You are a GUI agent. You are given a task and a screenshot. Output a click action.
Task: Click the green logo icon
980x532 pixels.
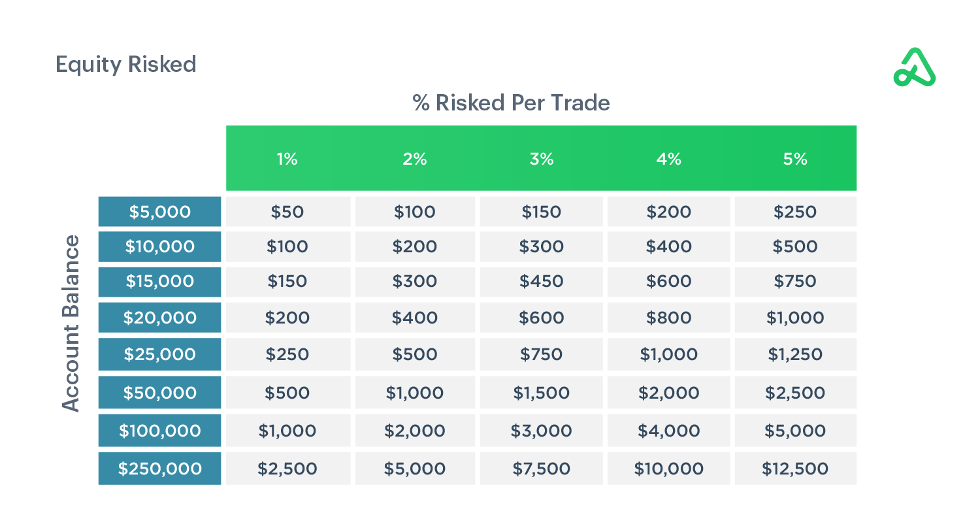(x=914, y=68)
